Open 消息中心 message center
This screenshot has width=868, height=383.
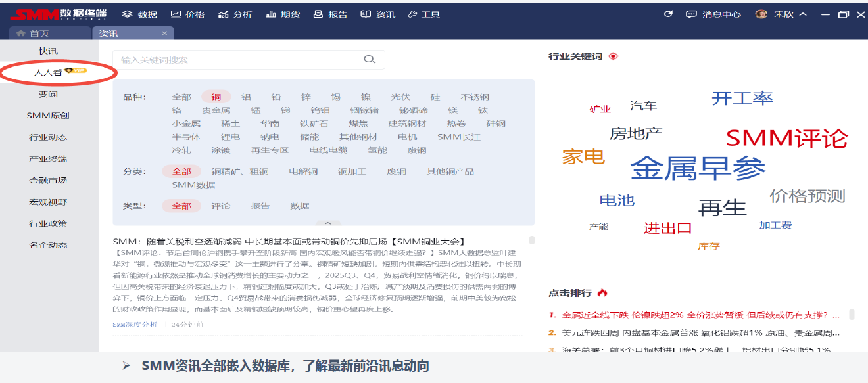point(713,14)
